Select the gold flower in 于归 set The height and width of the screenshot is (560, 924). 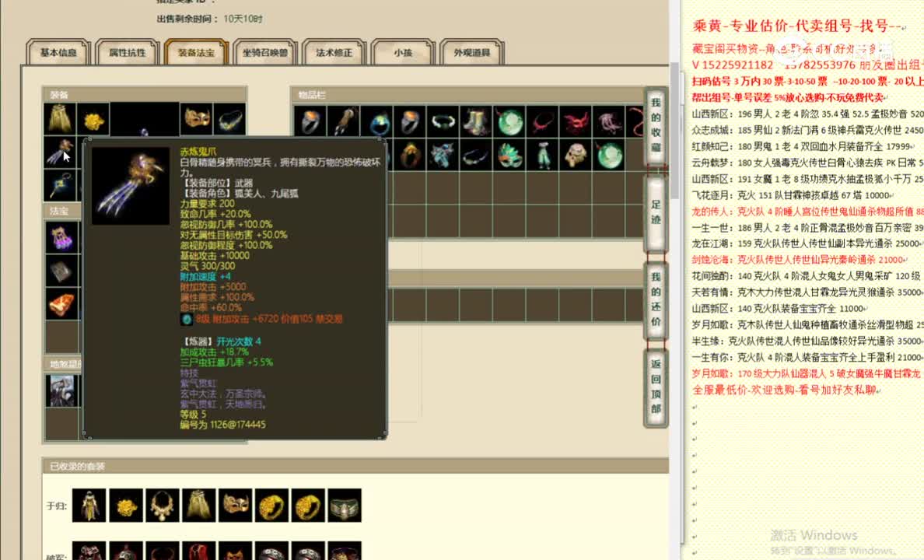(x=125, y=506)
